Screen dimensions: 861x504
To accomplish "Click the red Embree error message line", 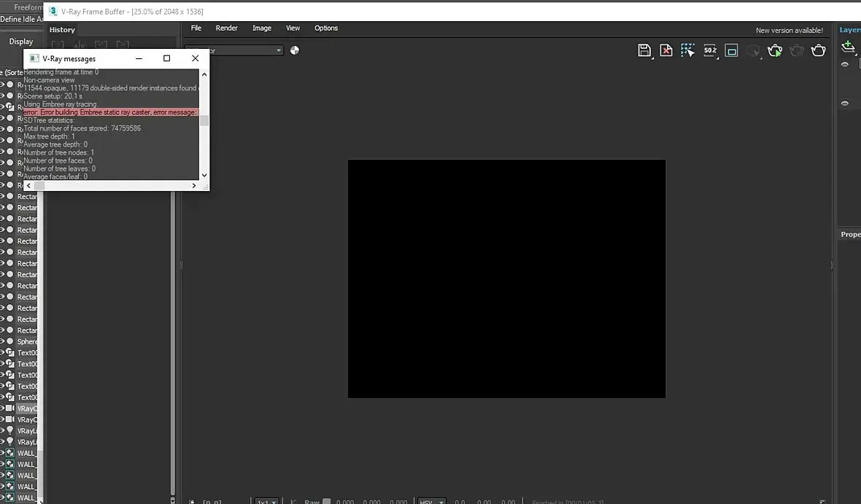I will 111,112.
